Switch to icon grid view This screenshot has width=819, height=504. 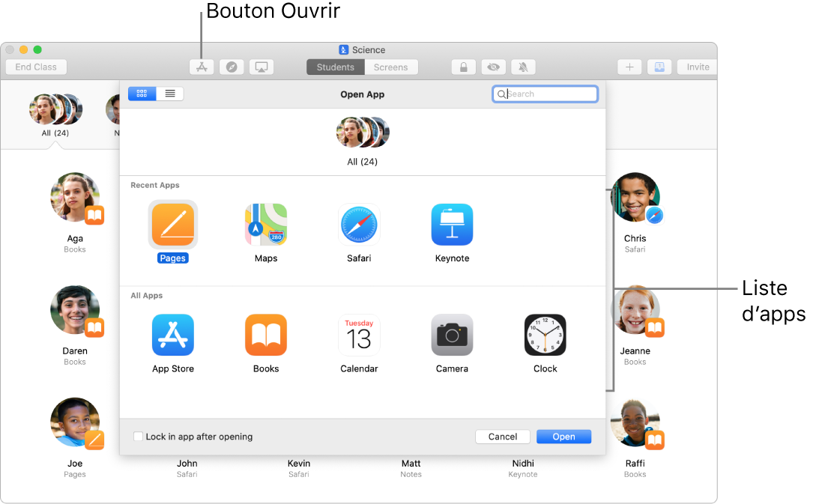point(142,94)
